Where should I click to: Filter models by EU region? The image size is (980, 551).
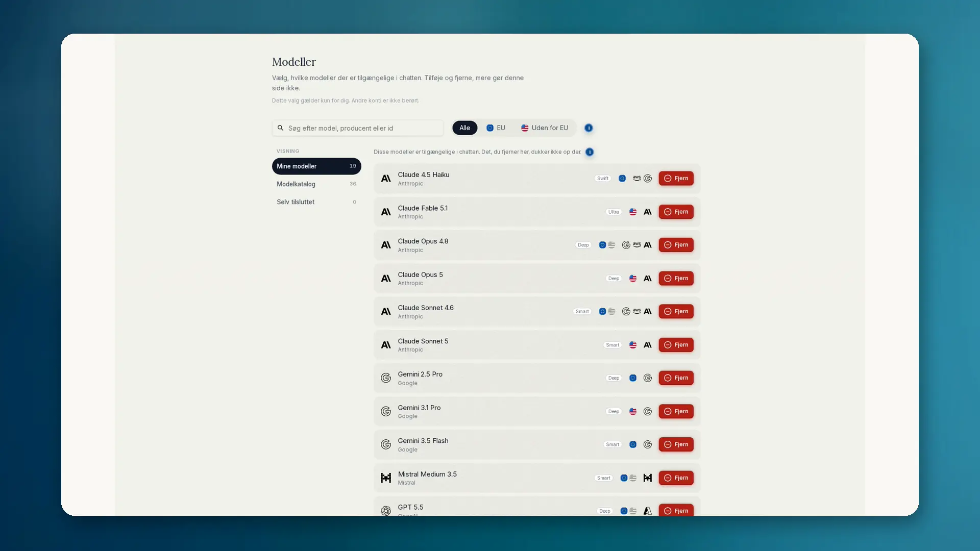[496, 128]
